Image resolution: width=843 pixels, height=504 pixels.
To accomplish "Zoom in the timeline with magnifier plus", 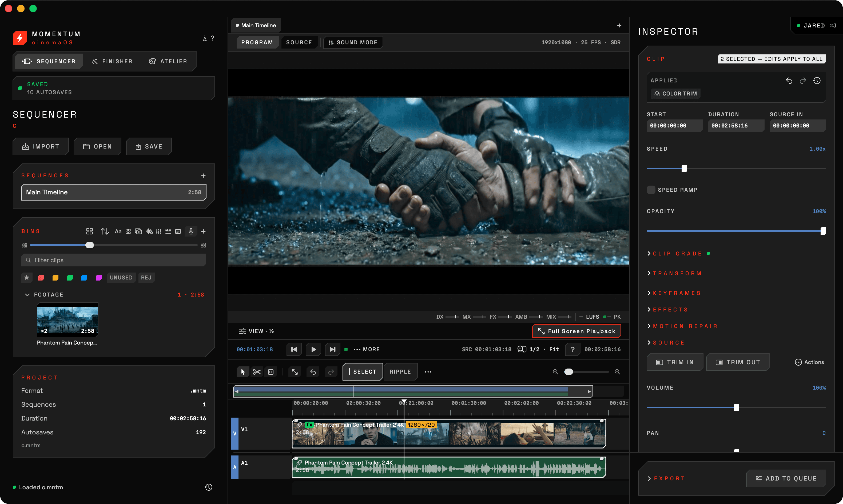I will point(617,372).
